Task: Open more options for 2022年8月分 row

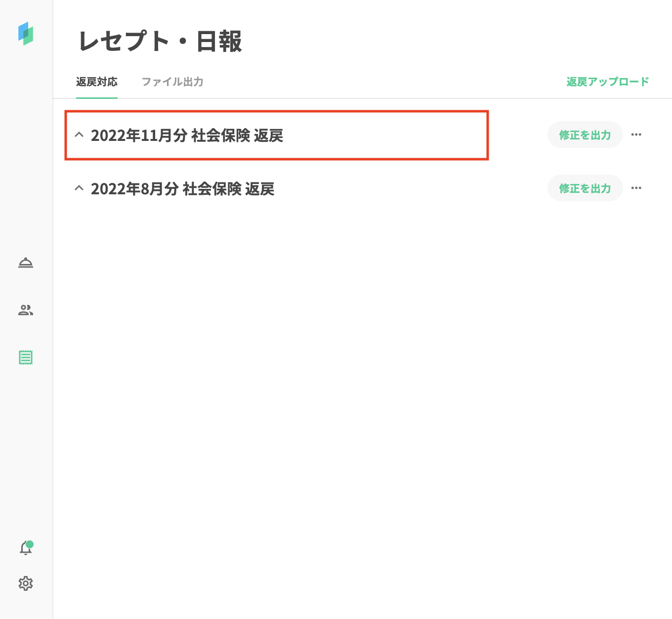Action: [x=636, y=188]
